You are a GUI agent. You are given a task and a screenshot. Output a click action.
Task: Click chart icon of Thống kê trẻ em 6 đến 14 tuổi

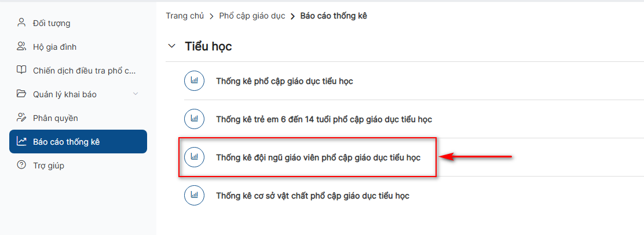coord(194,119)
